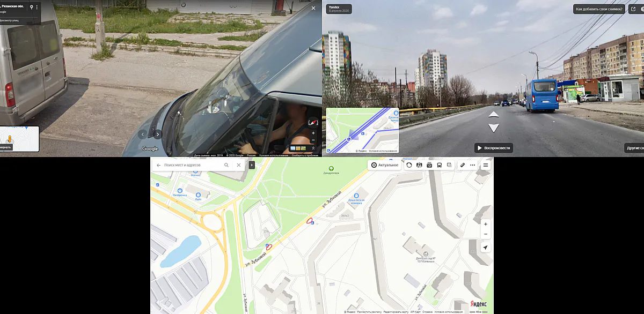
Task: Toggle the panoramas layer icon in Yandex Maps
Action: (x=419, y=165)
